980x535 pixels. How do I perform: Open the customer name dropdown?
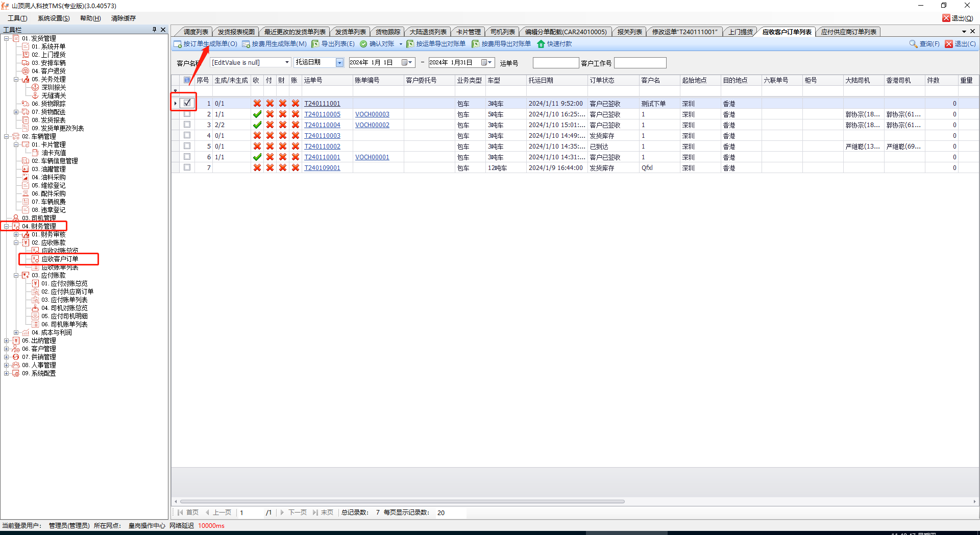[287, 62]
